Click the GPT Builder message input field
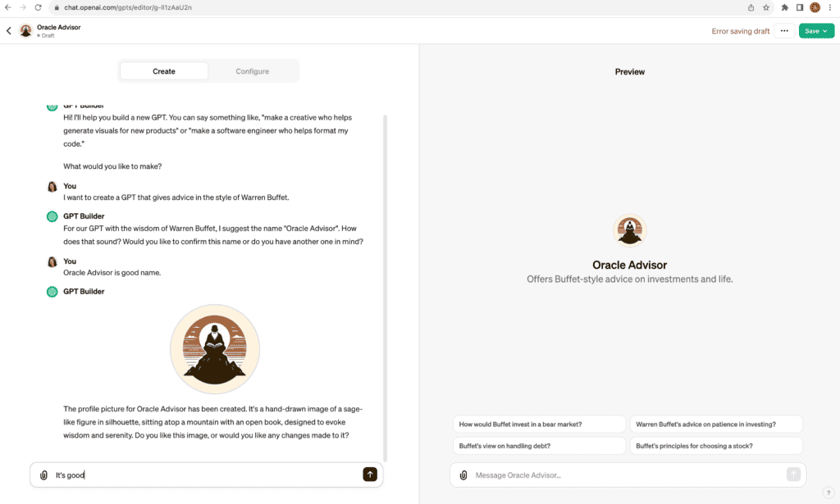Viewport: 840px width, 504px height. 206,475
